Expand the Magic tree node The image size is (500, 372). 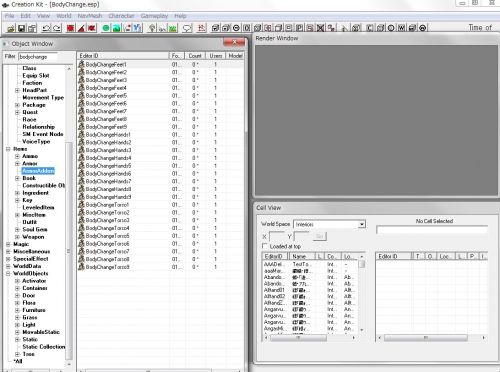[8, 244]
